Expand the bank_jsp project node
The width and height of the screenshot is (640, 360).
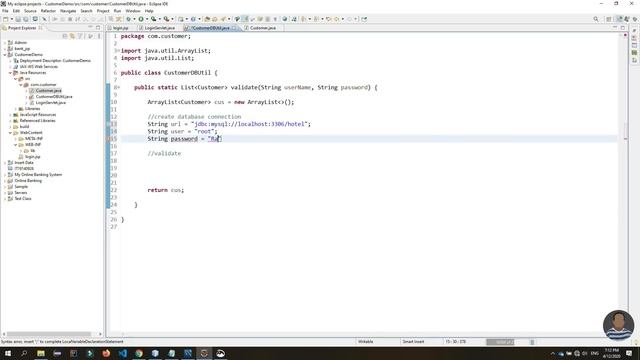pyautogui.click(x=5, y=49)
